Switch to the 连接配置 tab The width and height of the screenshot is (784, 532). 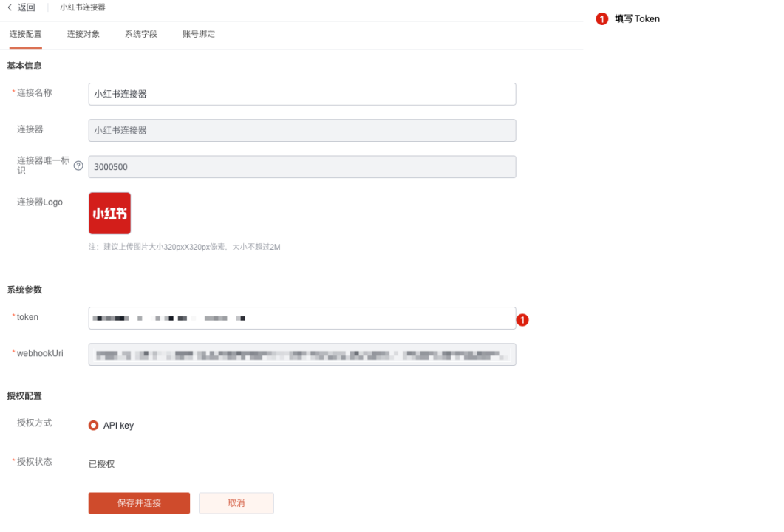26,34
